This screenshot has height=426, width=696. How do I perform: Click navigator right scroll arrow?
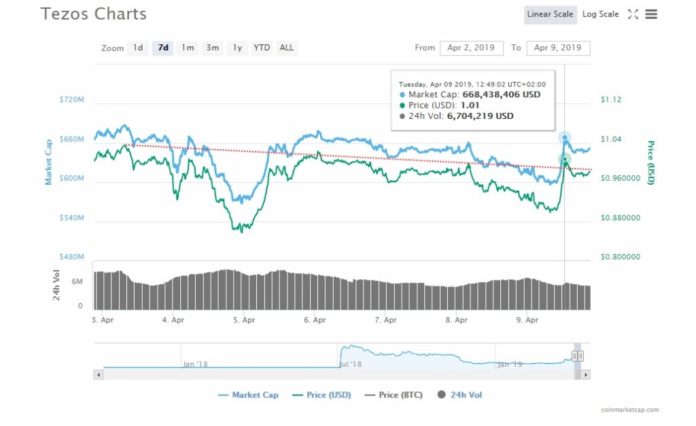(x=586, y=375)
